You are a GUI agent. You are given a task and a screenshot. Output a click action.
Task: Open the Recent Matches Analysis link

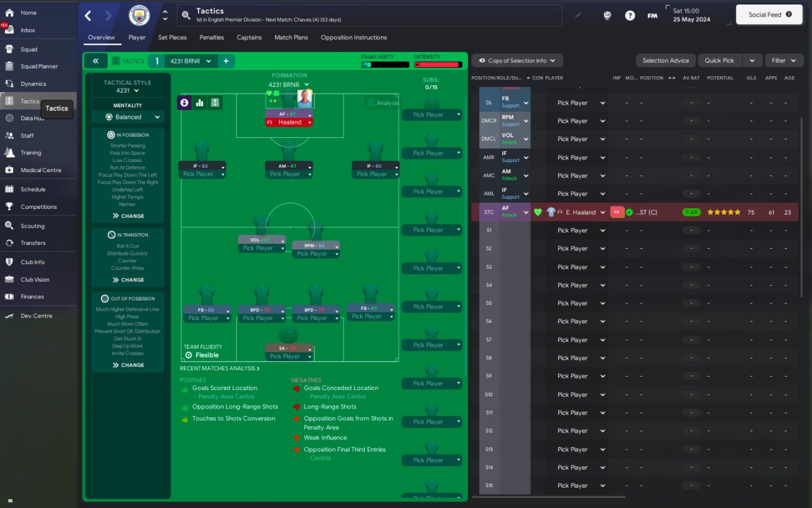pyautogui.click(x=219, y=368)
